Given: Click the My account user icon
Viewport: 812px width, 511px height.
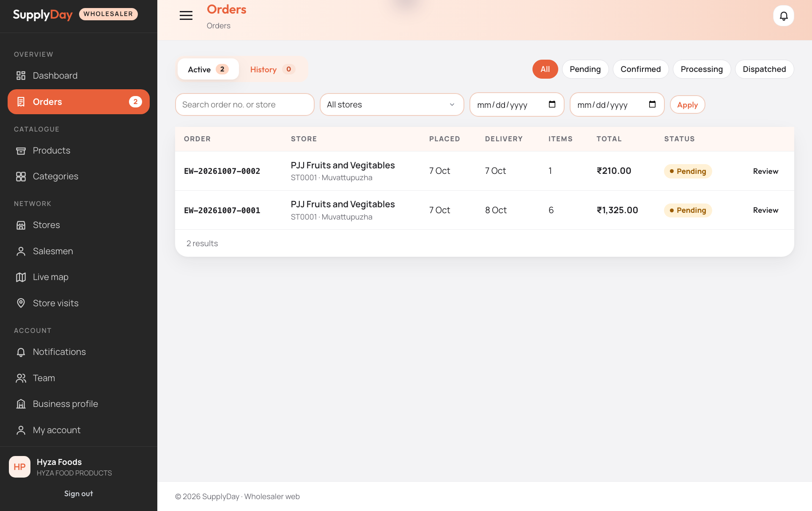Looking at the screenshot, I should click(21, 430).
